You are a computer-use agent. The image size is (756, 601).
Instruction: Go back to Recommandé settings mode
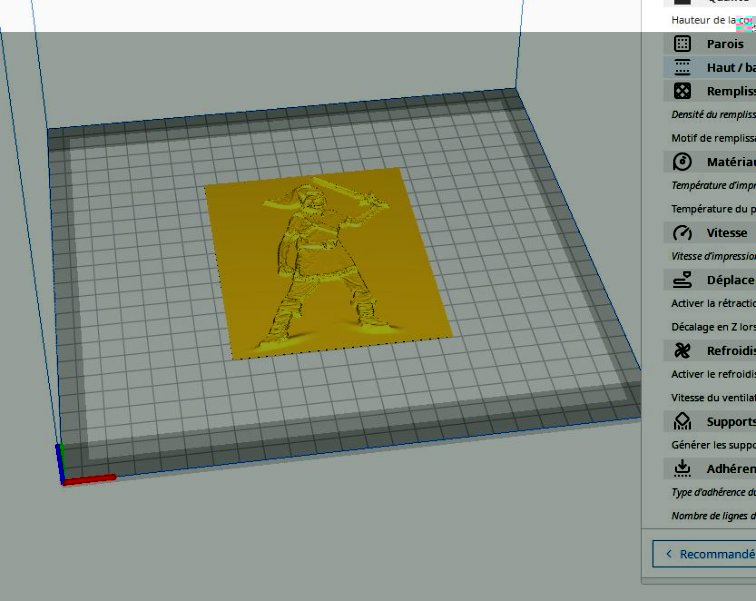click(704, 554)
